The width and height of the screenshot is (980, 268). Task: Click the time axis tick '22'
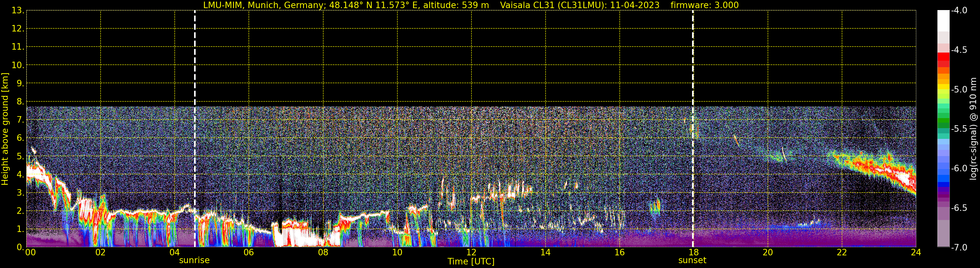[x=842, y=252]
